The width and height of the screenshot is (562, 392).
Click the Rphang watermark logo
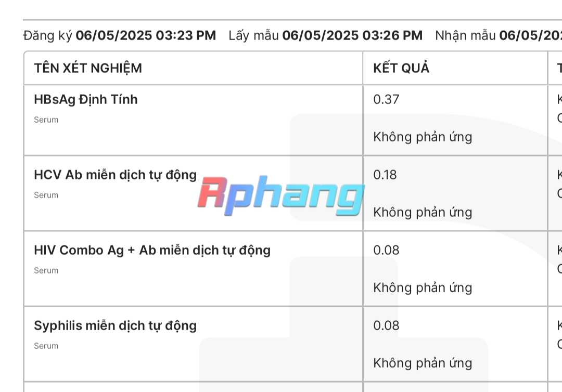click(281, 195)
